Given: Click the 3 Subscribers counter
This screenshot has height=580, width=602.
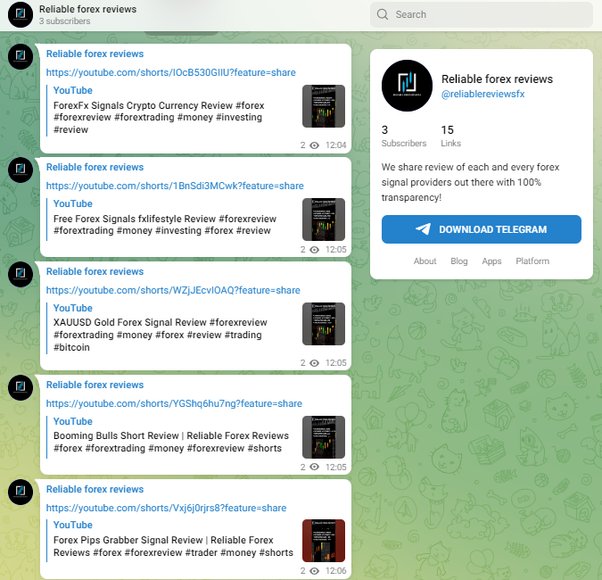Looking at the screenshot, I should click(404, 136).
